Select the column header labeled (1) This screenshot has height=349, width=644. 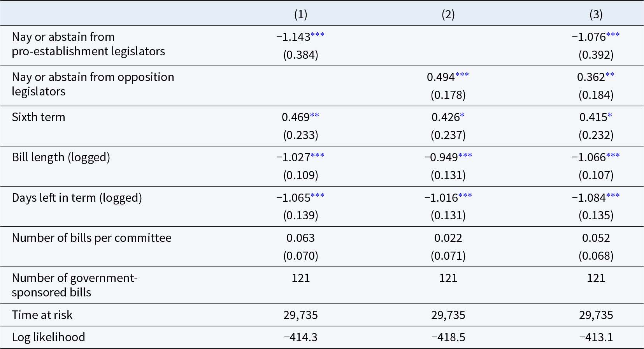(x=300, y=14)
